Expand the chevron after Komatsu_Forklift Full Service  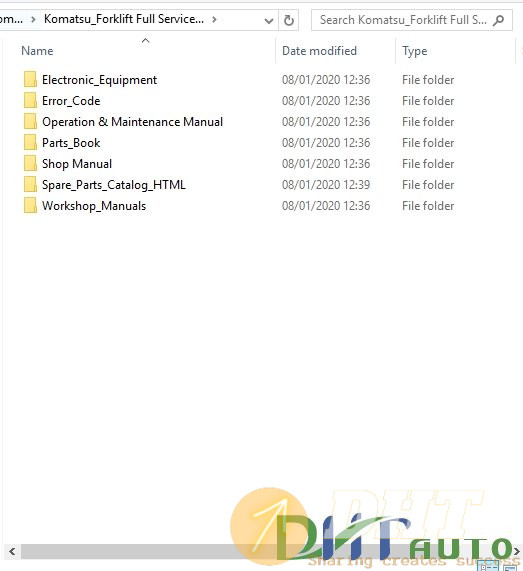(x=215, y=19)
